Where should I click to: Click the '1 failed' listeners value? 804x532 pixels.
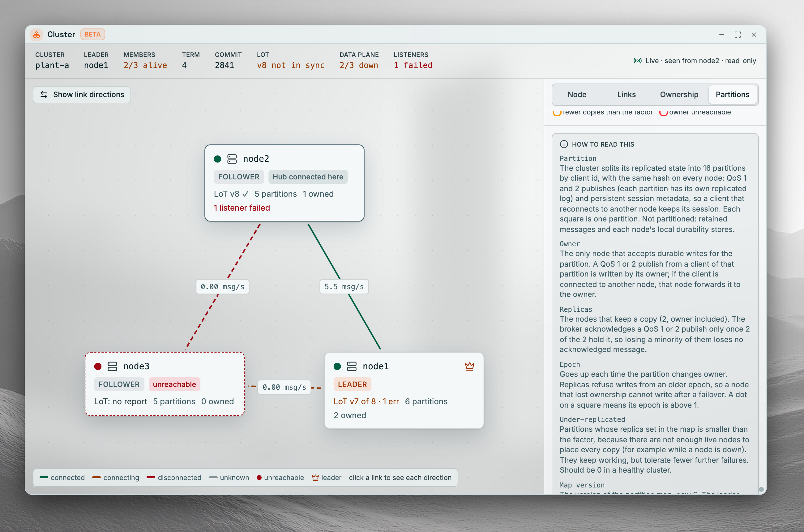tap(413, 65)
